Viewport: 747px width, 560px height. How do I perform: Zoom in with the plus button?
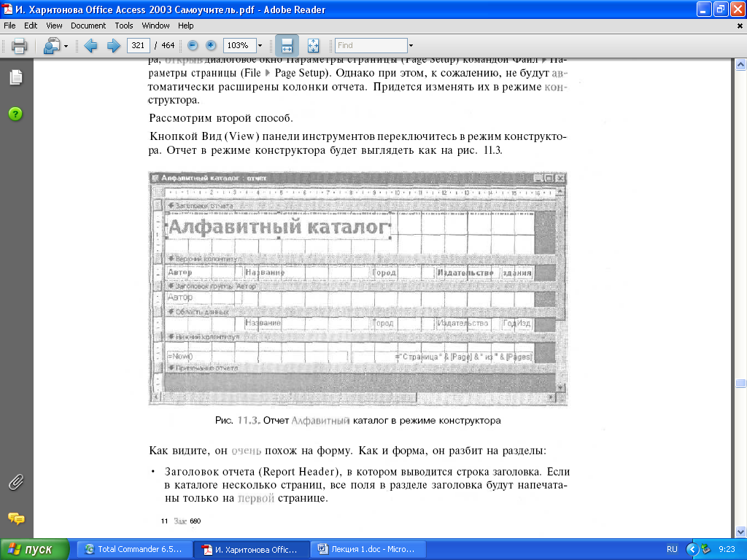(211, 45)
